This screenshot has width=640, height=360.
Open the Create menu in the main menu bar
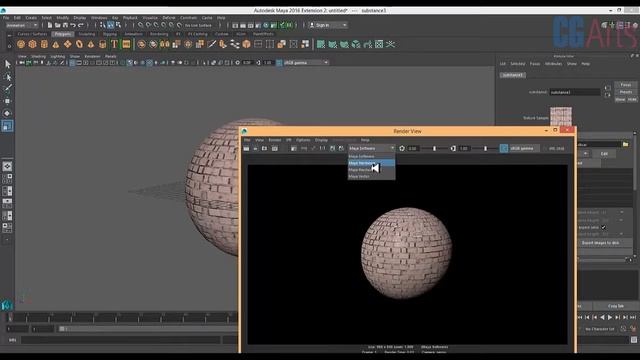31,18
